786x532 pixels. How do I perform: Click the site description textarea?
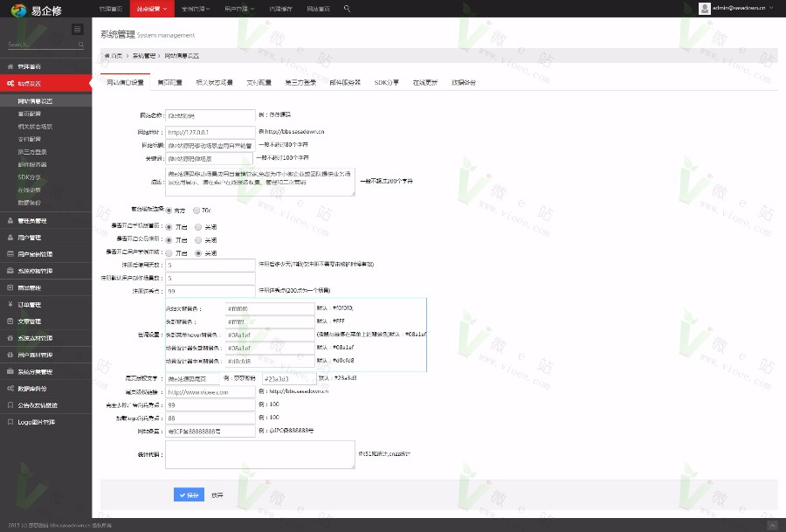coord(260,182)
